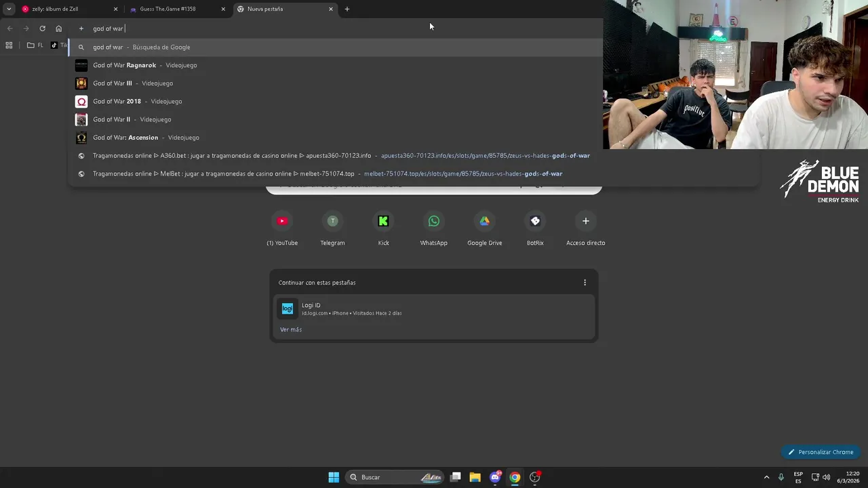
Task: Open the ESP ES language switcher
Action: point(798,477)
